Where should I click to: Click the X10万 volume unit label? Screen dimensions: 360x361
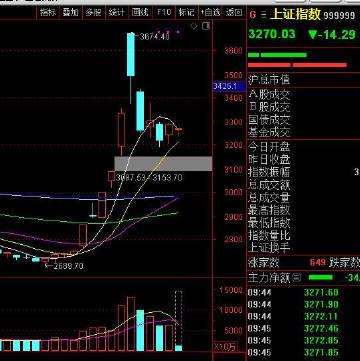pos(225,347)
